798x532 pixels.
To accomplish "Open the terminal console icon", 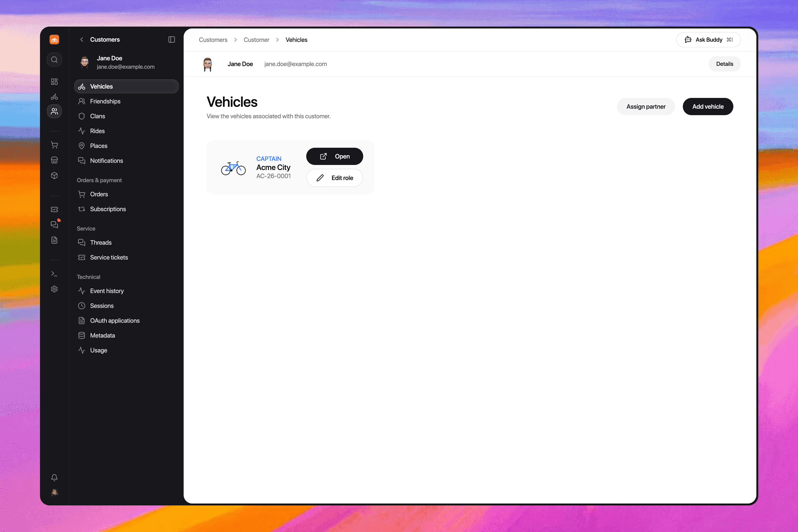I will (54, 273).
